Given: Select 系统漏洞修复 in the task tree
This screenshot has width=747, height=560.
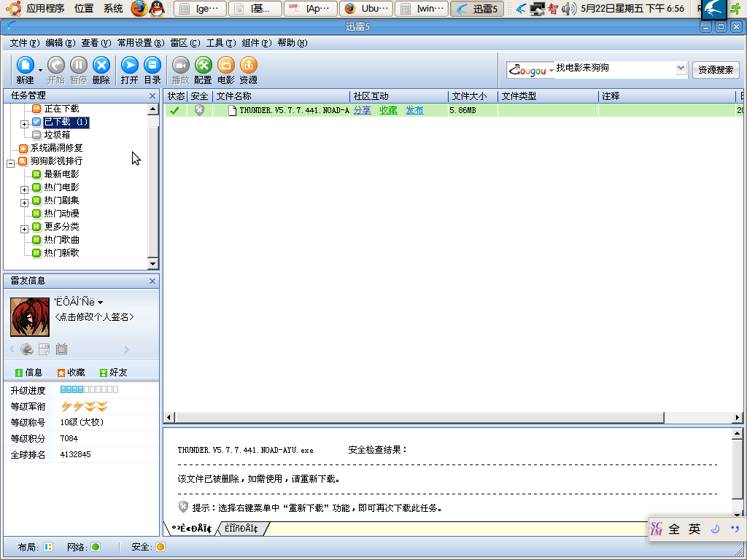Looking at the screenshot, I should 57,148.
